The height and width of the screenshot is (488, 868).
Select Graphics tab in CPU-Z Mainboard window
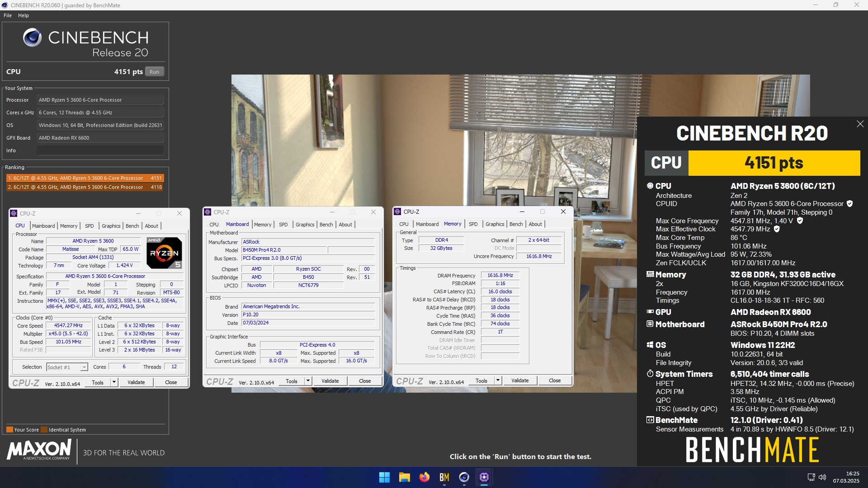pos(305,225)
